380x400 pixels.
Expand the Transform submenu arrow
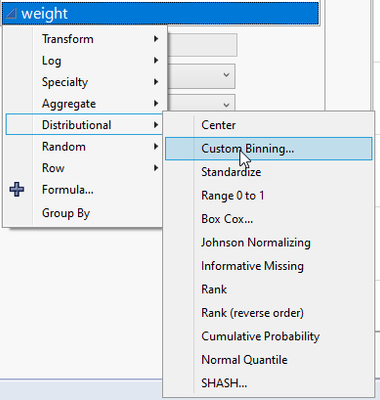point(156,39)
